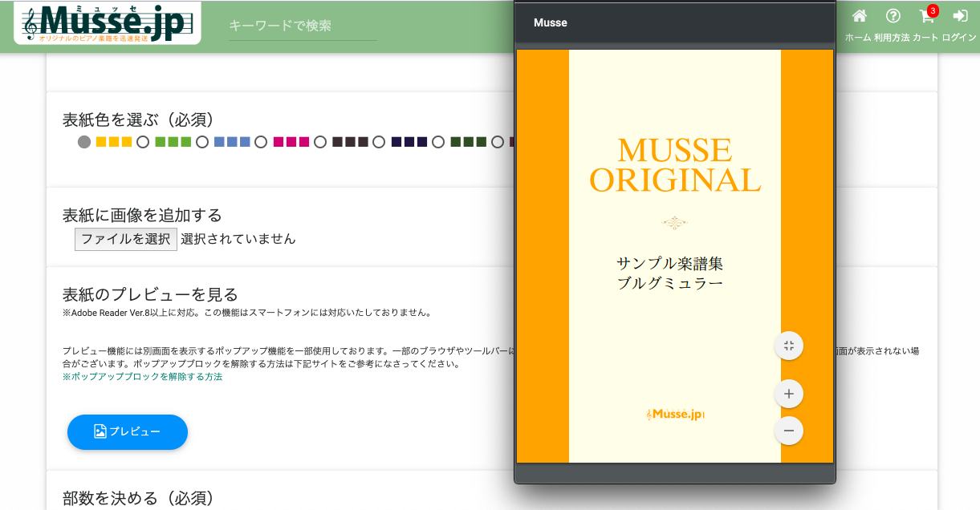The image size is (980, 510).
Task: Click the ログイン login arrow icon
Action: coord(960,16)
